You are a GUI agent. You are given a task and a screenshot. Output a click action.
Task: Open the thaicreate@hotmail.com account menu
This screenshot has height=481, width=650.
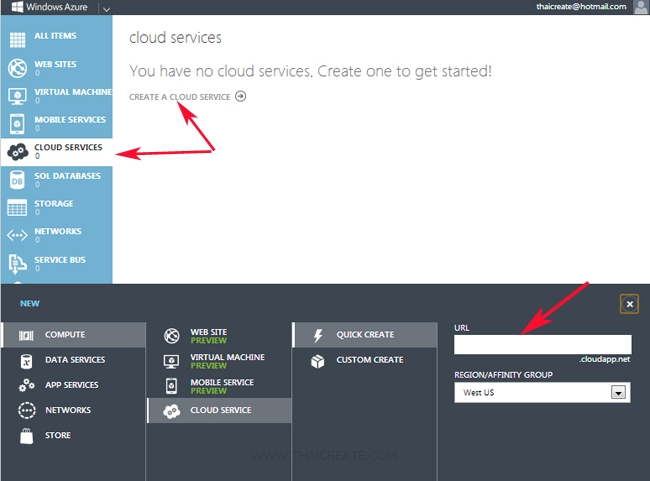581,7
